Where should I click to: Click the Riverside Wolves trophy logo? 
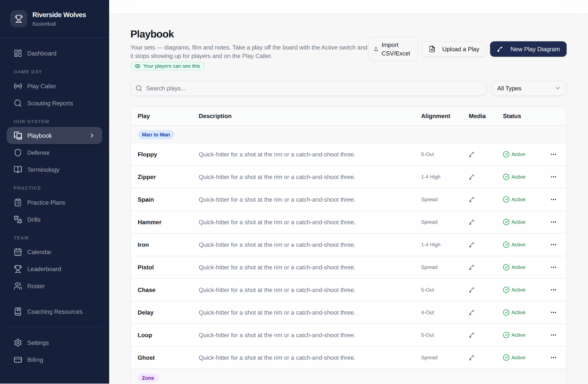click(18, 19)
